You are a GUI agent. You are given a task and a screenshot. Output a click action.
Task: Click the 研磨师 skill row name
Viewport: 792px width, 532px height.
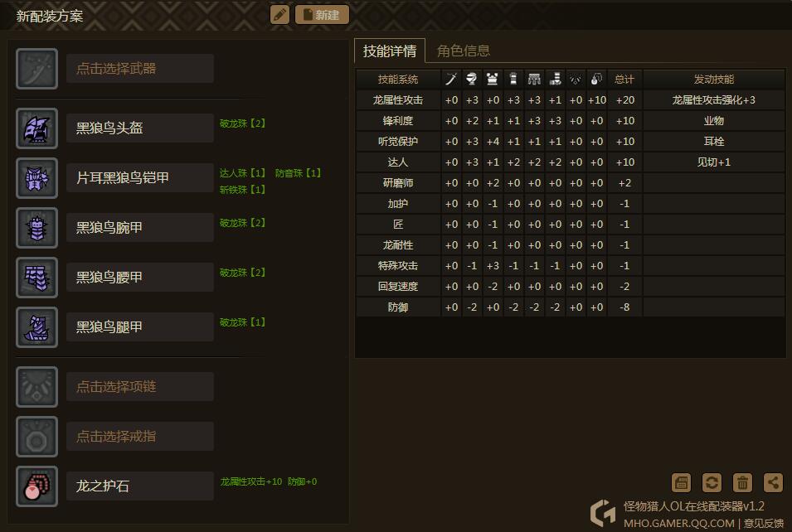click(x=398, y=182)
